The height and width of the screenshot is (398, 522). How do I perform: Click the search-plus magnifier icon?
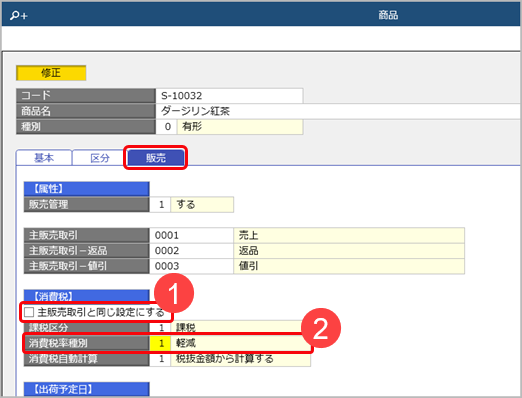(x=19, y=15)
